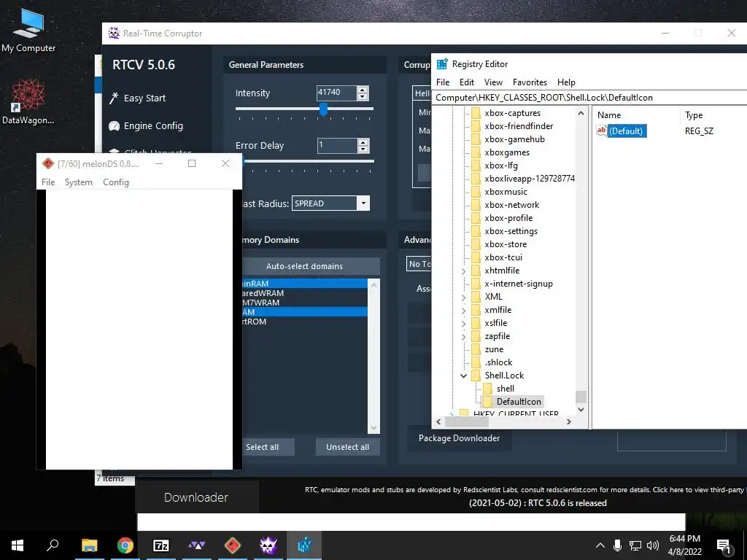Open the volume speaker tray icon
Viewport: 747px width, 560px height.
click(x=653, y=545)
